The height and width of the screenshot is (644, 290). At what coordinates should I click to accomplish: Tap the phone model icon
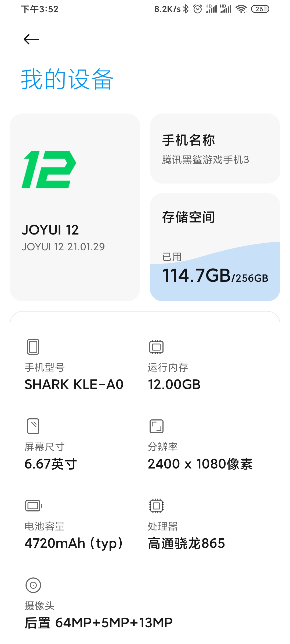[x=33, y=347]
